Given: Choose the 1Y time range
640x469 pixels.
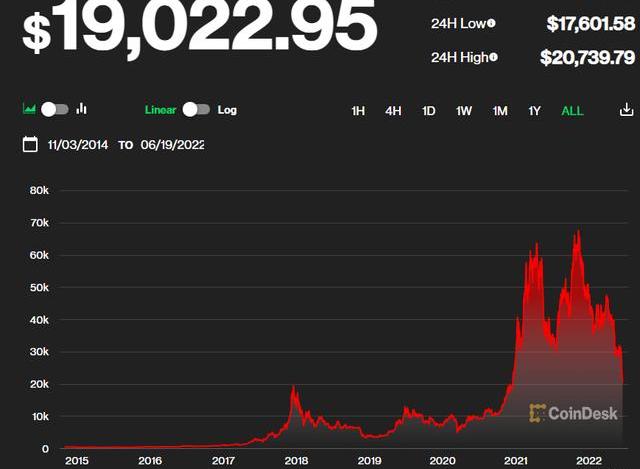Looking at the screenshot, I should [536, 111].
